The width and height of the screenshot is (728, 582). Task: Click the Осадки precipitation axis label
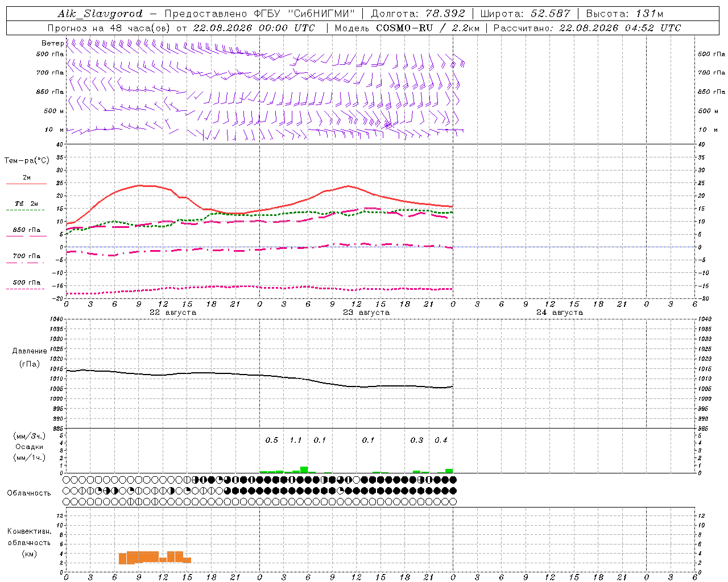30,447
